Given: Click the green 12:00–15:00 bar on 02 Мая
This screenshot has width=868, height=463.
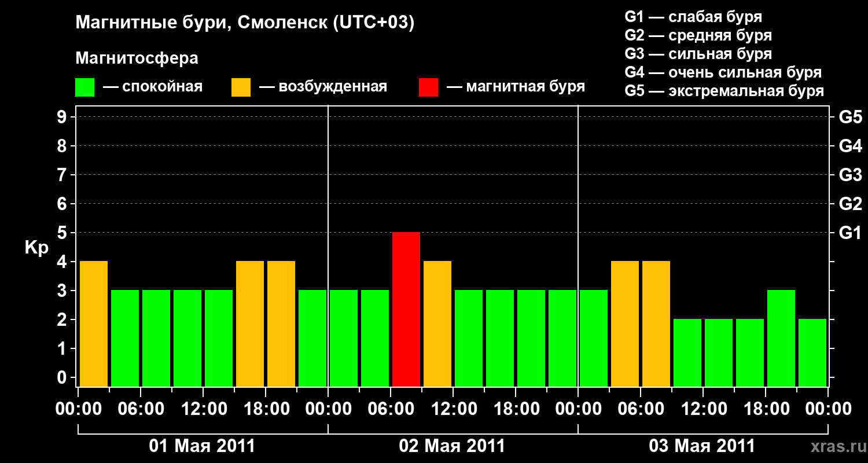Looking at the screenshot, I should [x=469, y=338].
